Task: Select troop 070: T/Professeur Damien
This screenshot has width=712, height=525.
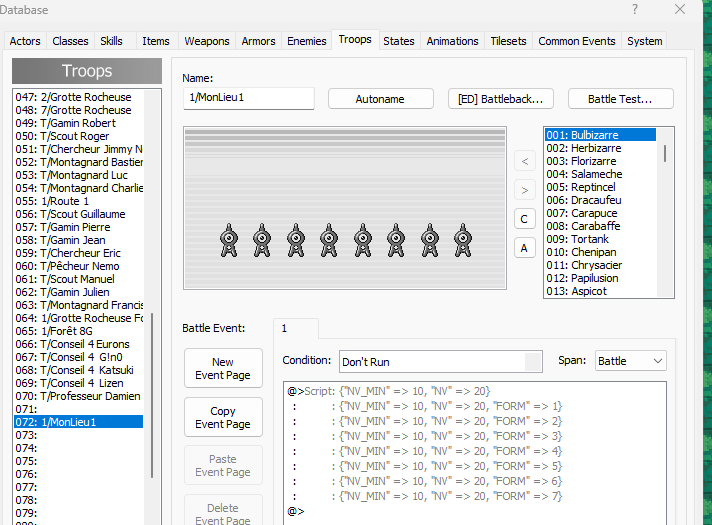Action: point(79,396)
